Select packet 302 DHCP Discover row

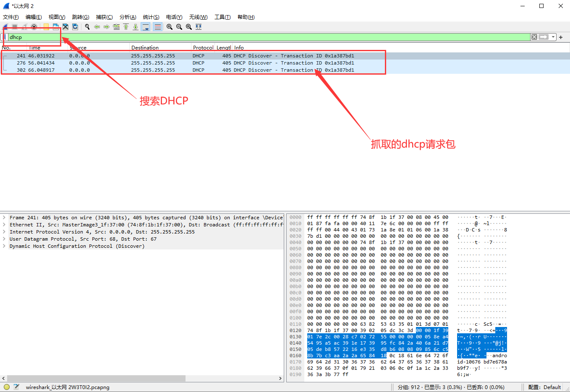[x=285, y=70]
